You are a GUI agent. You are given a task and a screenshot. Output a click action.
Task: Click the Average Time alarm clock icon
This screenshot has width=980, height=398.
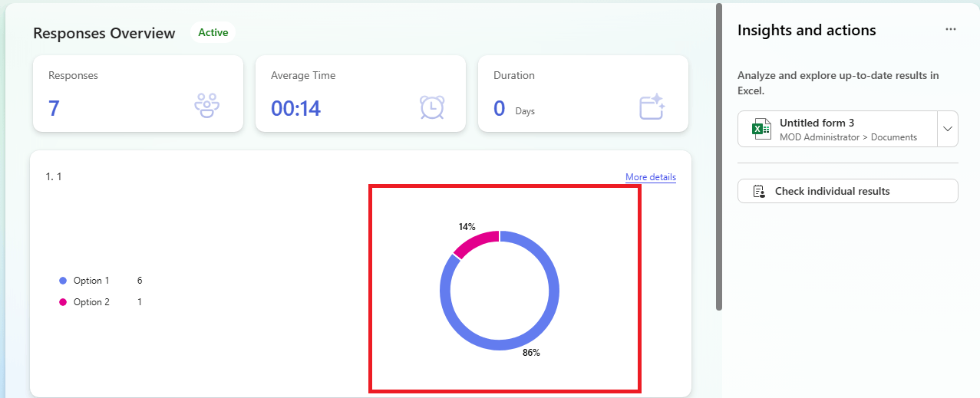coord(432,107)
